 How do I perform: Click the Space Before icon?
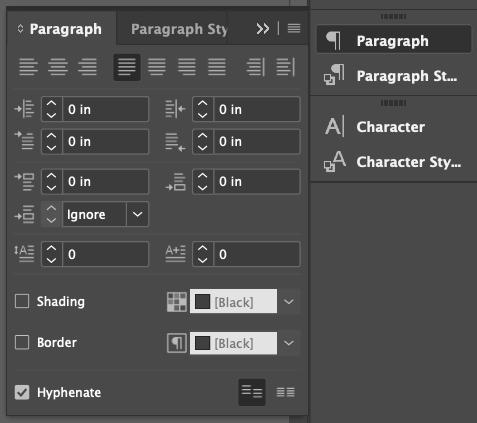pos(24,182)
